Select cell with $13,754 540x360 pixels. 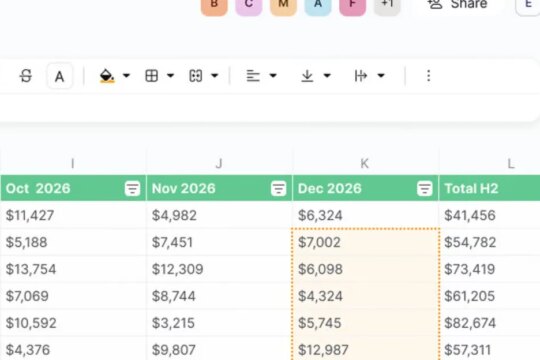(x=73, y=269)
